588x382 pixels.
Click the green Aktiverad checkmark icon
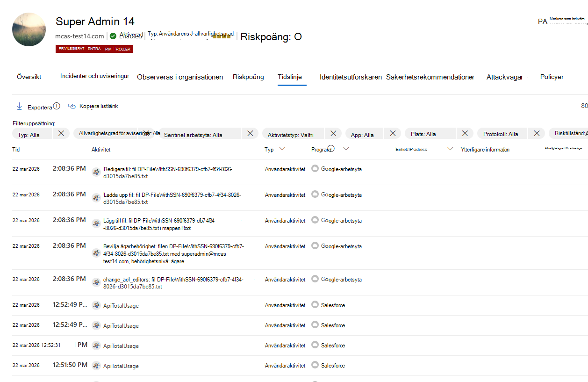(x=112, y=35)
